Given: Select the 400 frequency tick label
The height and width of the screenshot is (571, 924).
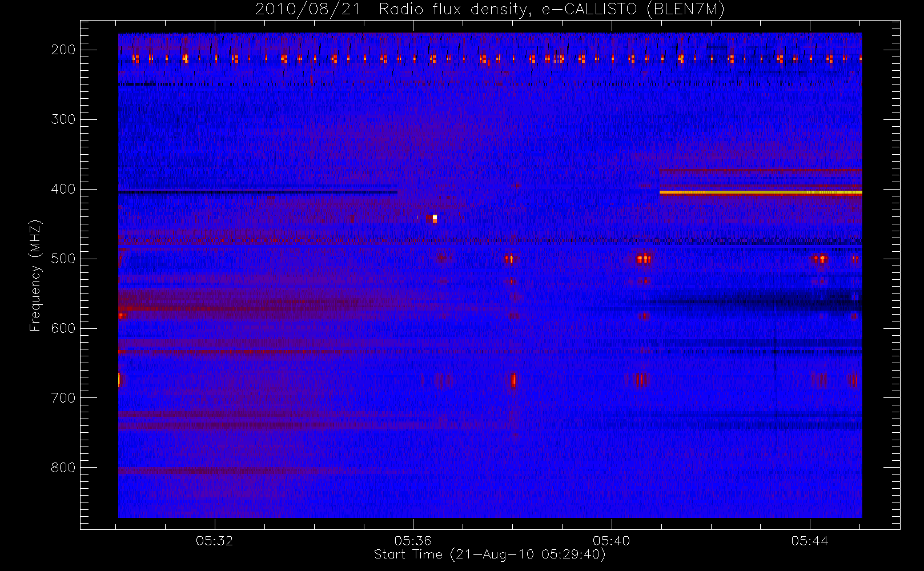Looking at the screenshot, I should [63, 189].
